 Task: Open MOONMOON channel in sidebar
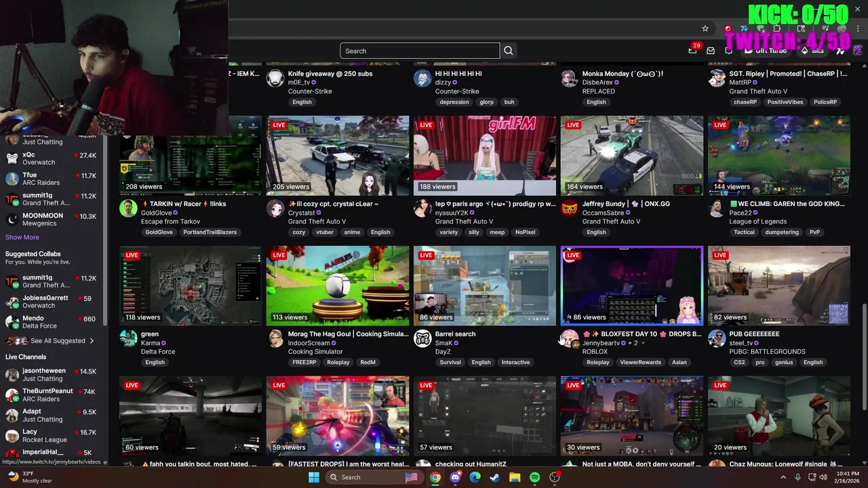[x=52, y=220]
